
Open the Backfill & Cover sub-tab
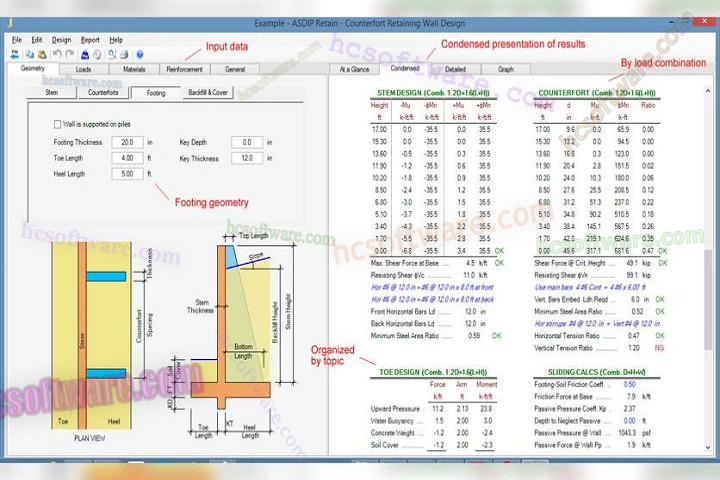208,92
